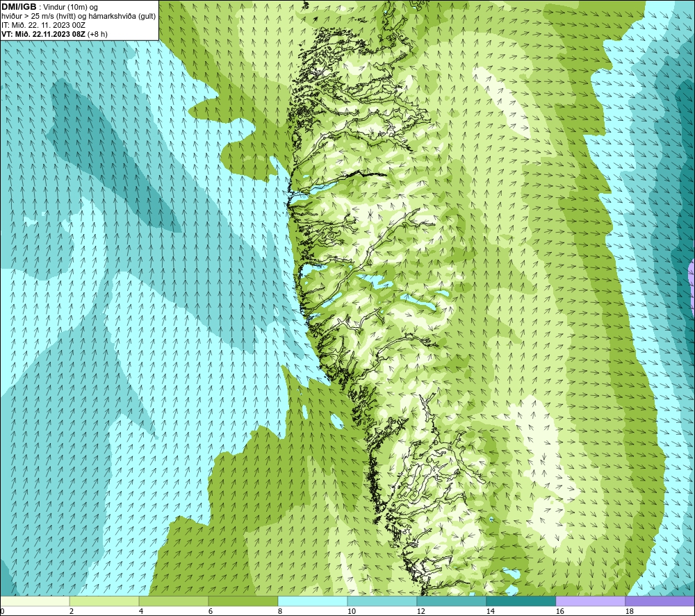695x616 pixels.
Task: Click the light cyan 8–10 m/s legend swatch
Action: click(x=313, y=601)
